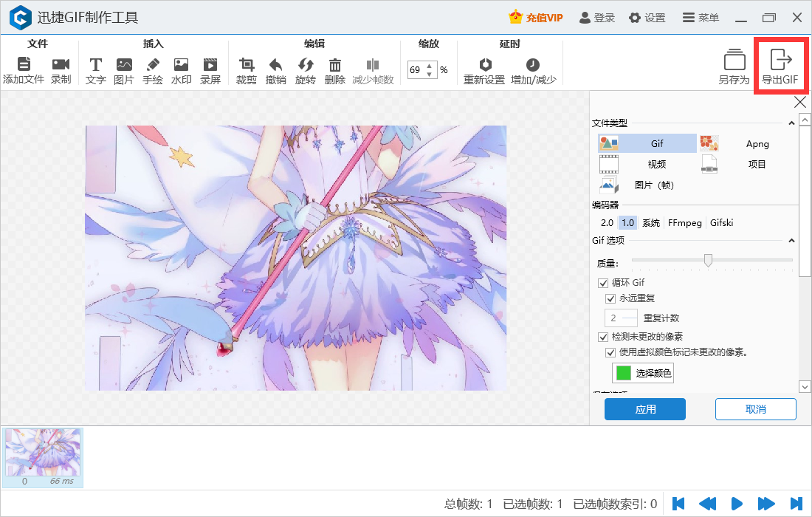Open 设置 settings
This screenshot has width=812, height=517.
[x=647, y=18]
